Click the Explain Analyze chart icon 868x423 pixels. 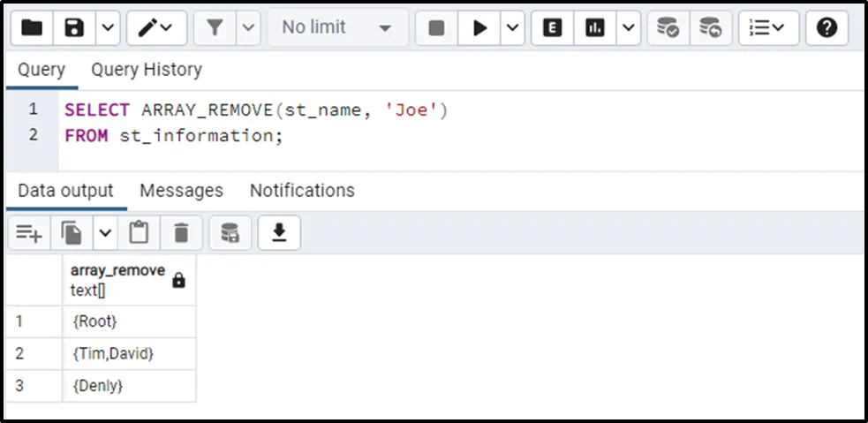click(595, 28)
